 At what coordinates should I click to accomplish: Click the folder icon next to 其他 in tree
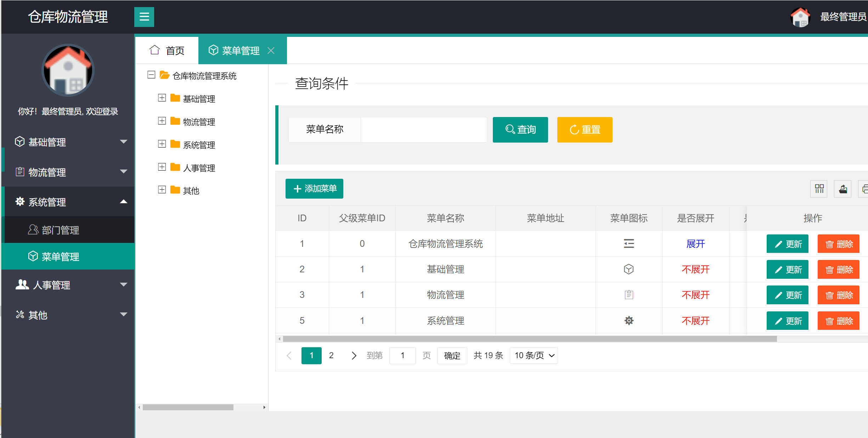[x=175, y=190]
